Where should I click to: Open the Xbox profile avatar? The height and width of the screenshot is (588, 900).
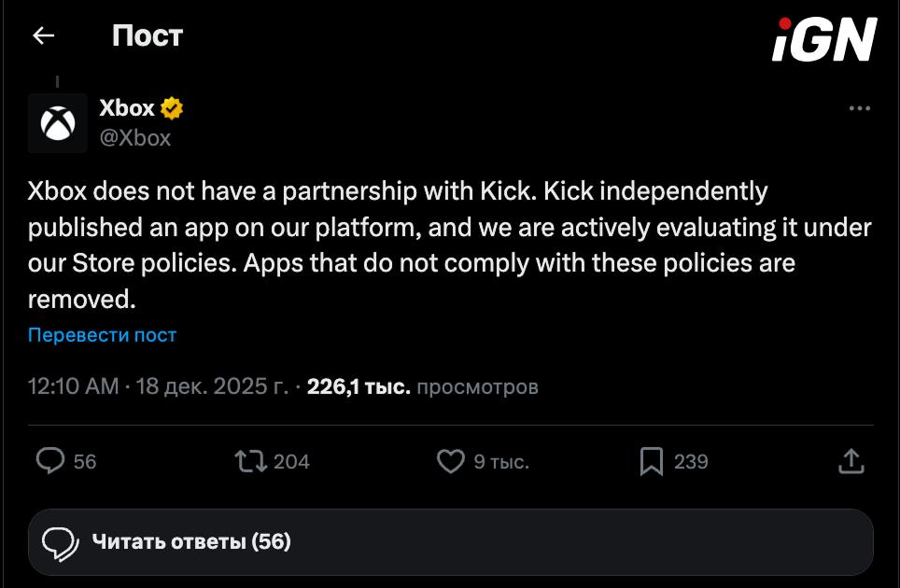[x=58, y=122]
